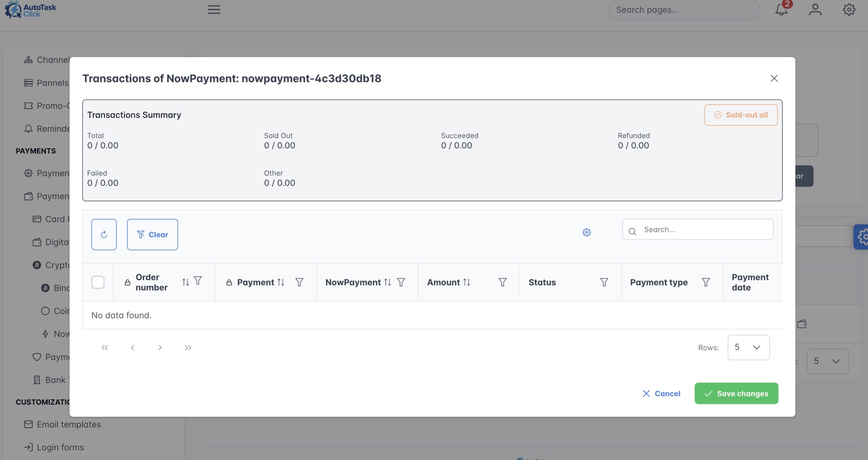
Task: Sort by Payment column
Action: tap(281, 282)
